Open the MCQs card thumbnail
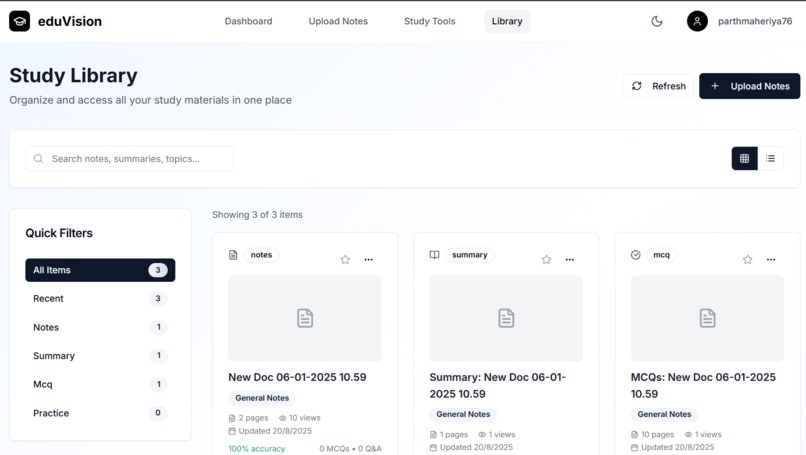 point(707,318)
